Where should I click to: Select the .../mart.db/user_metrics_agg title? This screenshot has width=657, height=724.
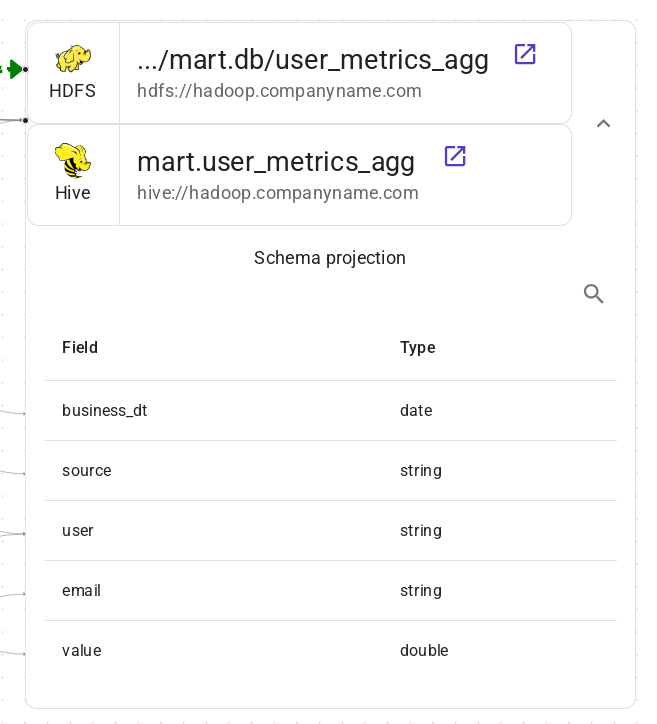tap(313, 60)
